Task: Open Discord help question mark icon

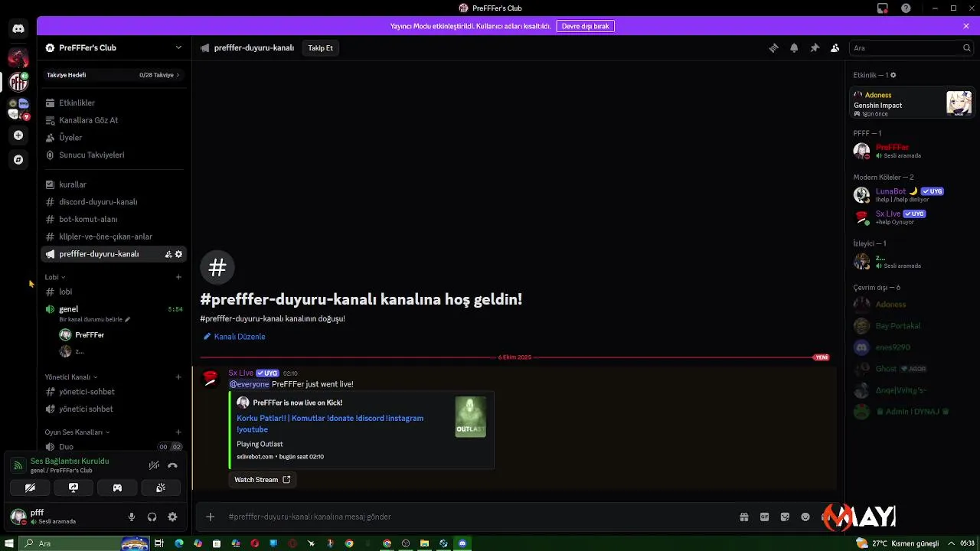Action: click(906, 8)
